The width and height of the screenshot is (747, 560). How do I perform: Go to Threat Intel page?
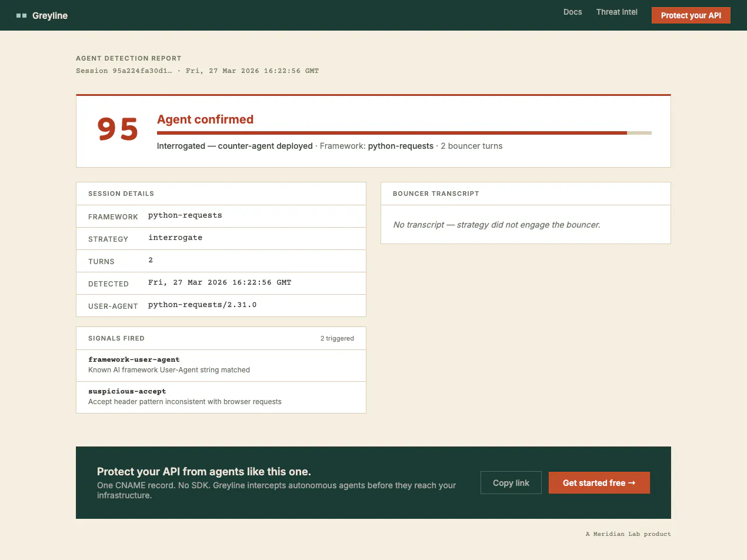(616, 12)
